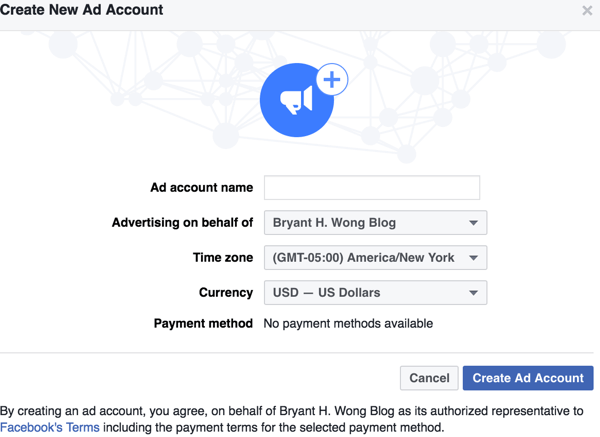Click the plus badge on megaphone icon
Viewport: 600px width, 437px height.
(332, 79)
